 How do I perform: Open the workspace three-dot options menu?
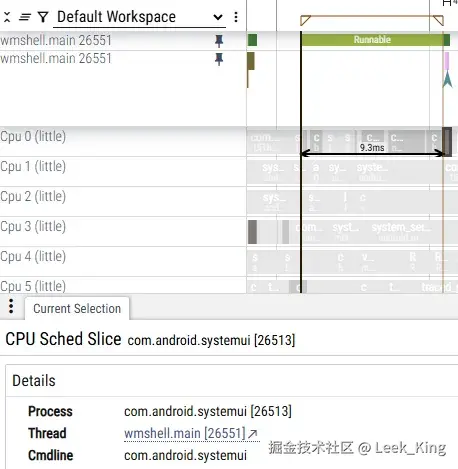[x=236, y=17]
